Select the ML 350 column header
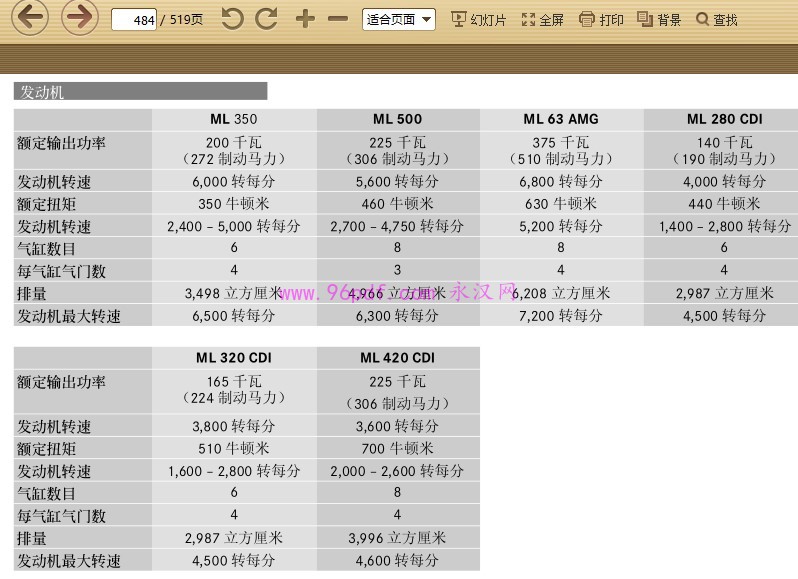798x579 pixels. pos(234,119)
